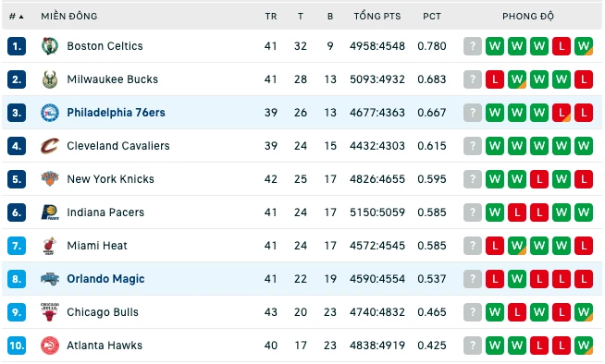
Task: Select the Cleveland Cavaliers logo
Action: tap(50, 146)
